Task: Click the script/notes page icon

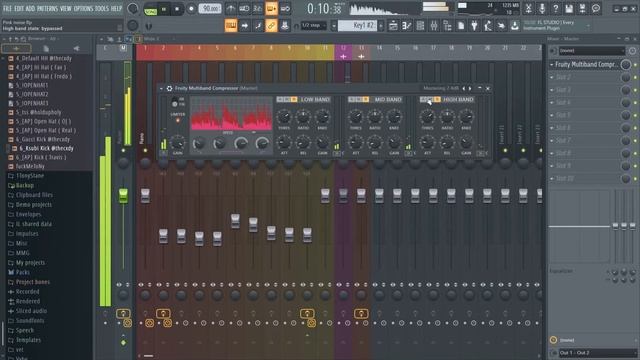Action: (461, 26)
